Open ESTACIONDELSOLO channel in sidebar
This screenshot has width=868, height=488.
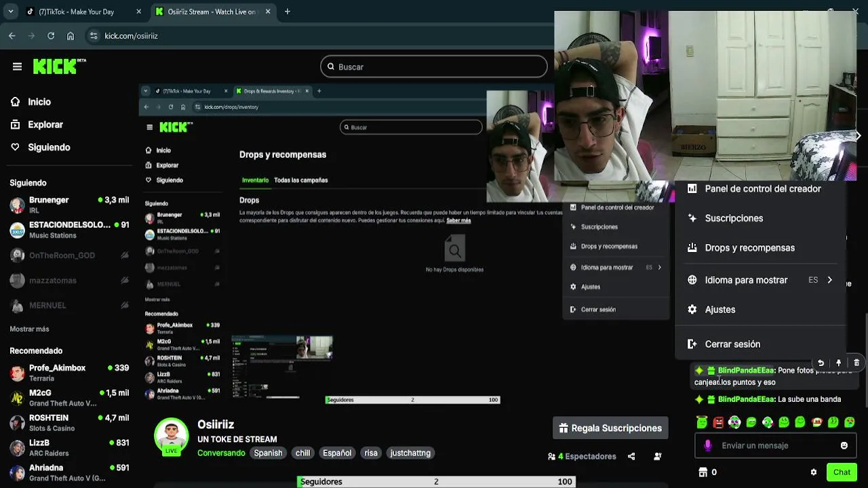pos(69,230)
